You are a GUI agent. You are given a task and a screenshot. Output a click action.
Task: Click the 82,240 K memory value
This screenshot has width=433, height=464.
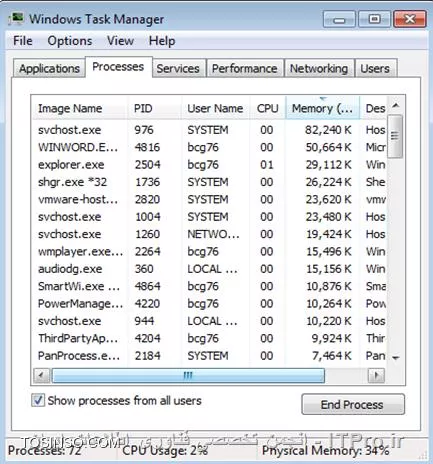click(328, 130)
